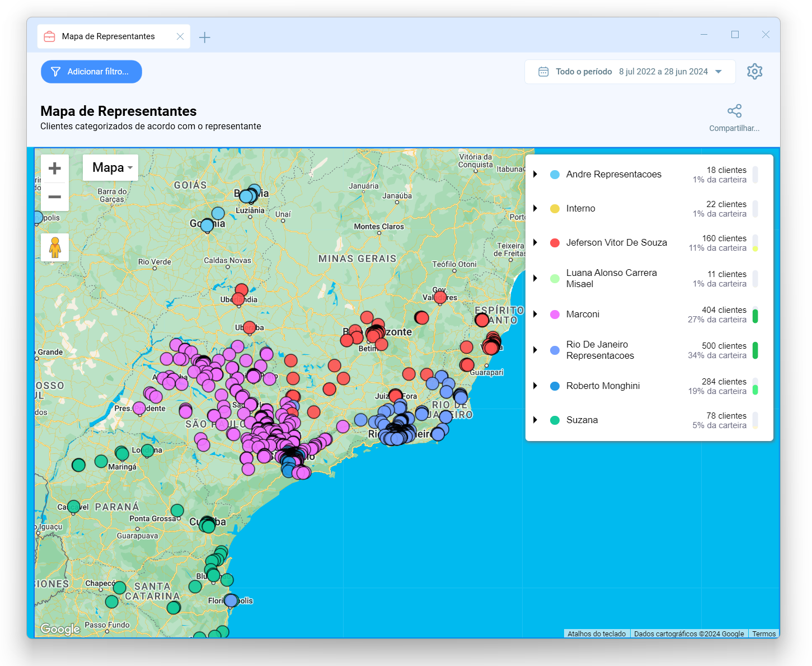Click the red Jeferson Vitor color dot

555,243
